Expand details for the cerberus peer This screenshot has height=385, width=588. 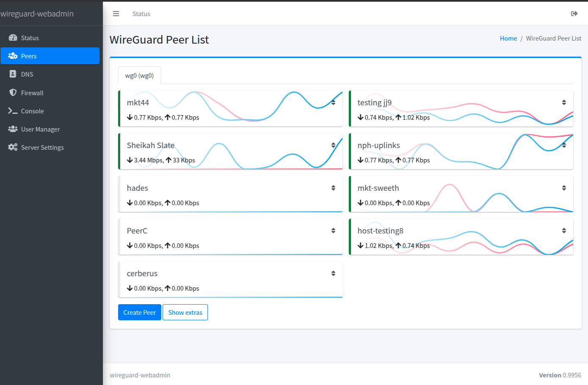coord(333,273)
